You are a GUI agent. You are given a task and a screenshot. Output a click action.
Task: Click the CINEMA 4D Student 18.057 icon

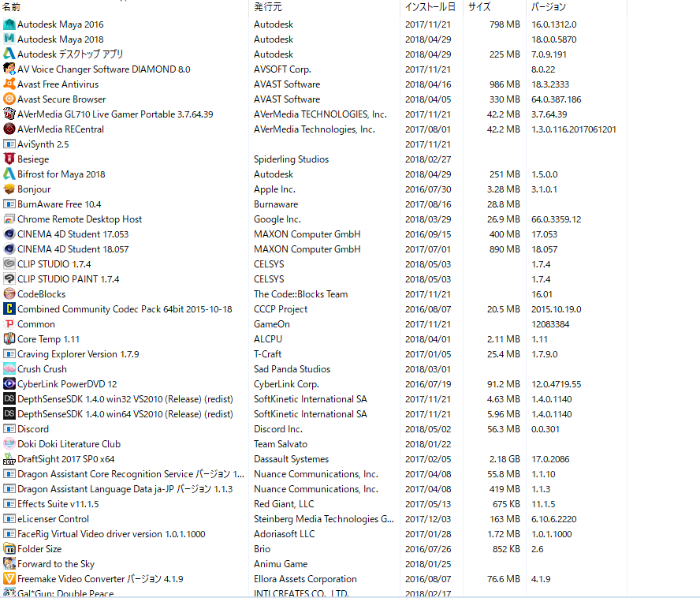pyautogui.click(x=9, y=249)
